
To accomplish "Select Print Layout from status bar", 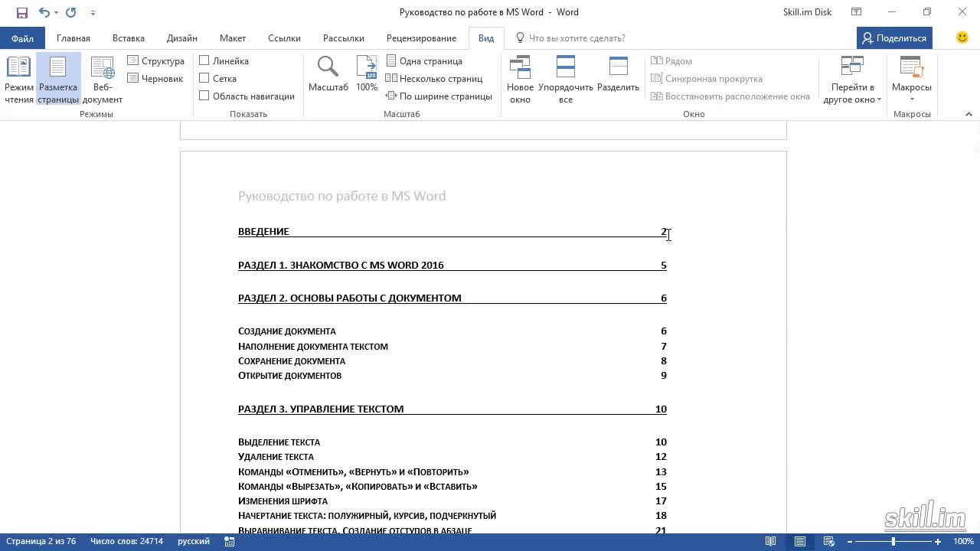I will point(800,542).
